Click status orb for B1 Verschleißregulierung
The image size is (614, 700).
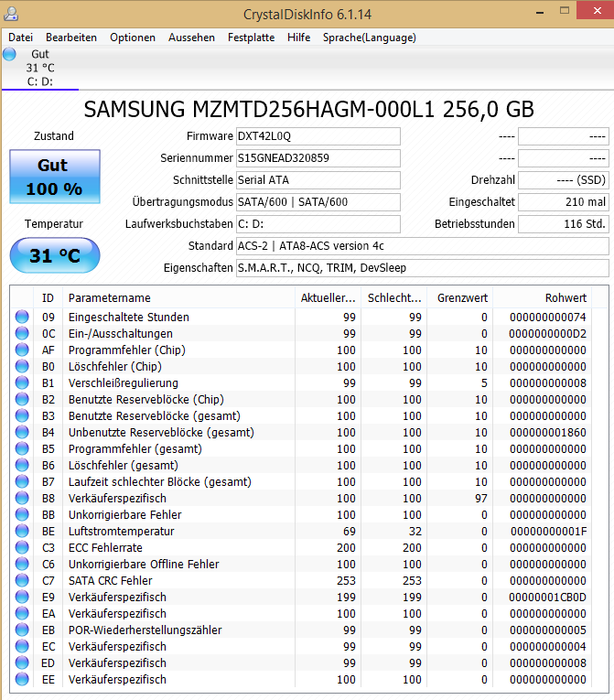coord(22,382)
